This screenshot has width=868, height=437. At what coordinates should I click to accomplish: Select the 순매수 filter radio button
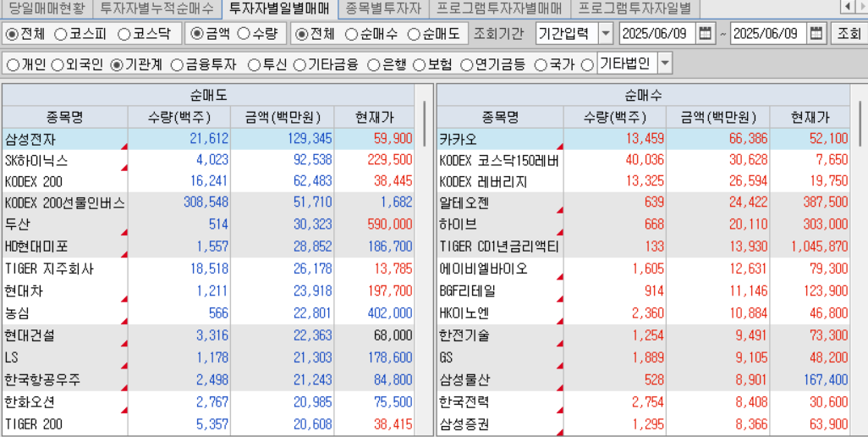tap(352, 35)
